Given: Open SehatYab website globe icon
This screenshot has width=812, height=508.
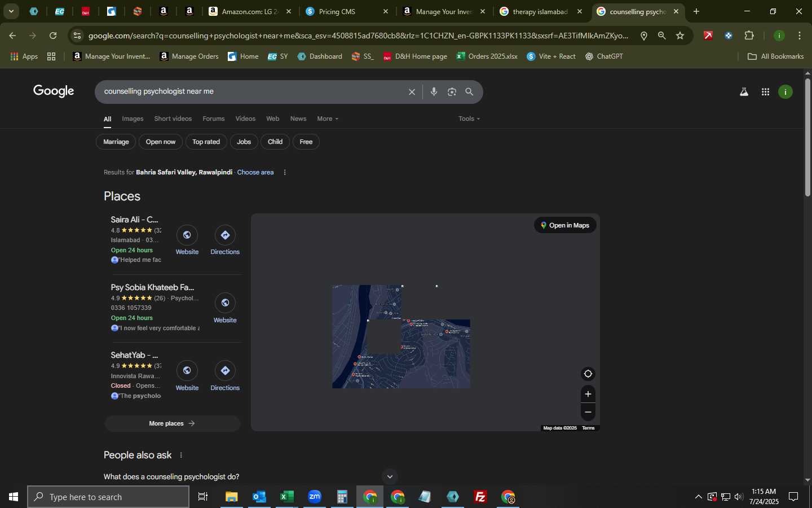Looking at the screenshot, I should point(187,371).
